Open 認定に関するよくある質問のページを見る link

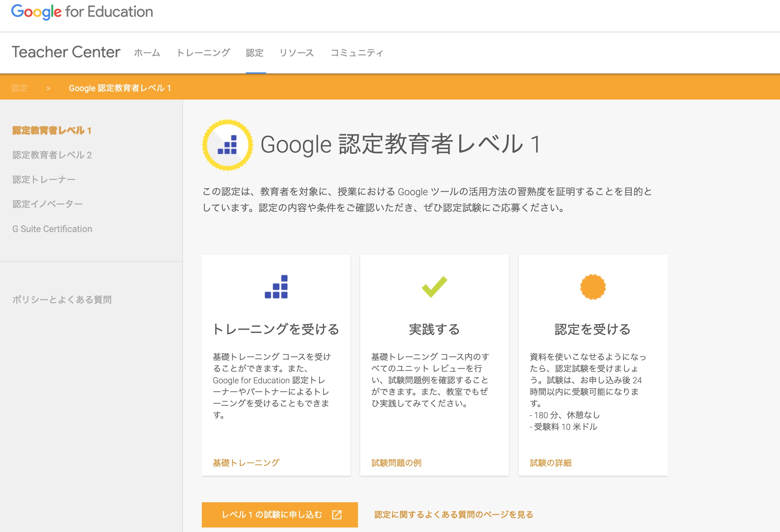tap(454, 515)
